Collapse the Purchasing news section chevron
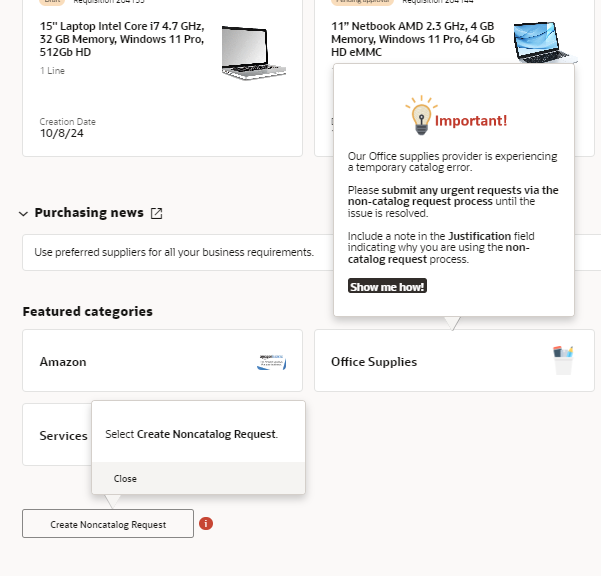The image size is (601, 576). click(23, 213)
